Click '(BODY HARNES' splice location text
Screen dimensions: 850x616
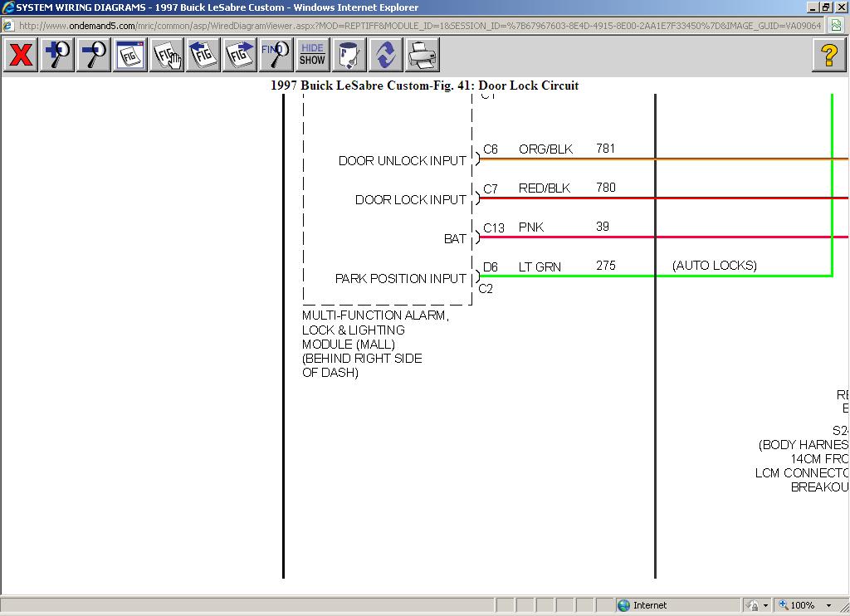pos(804,445)
